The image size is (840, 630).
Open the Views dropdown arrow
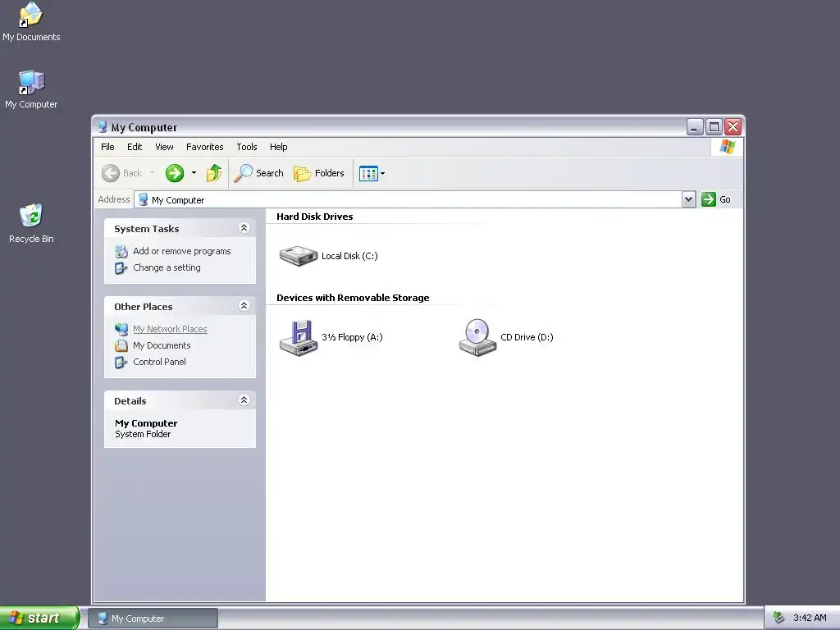(382, 174)
